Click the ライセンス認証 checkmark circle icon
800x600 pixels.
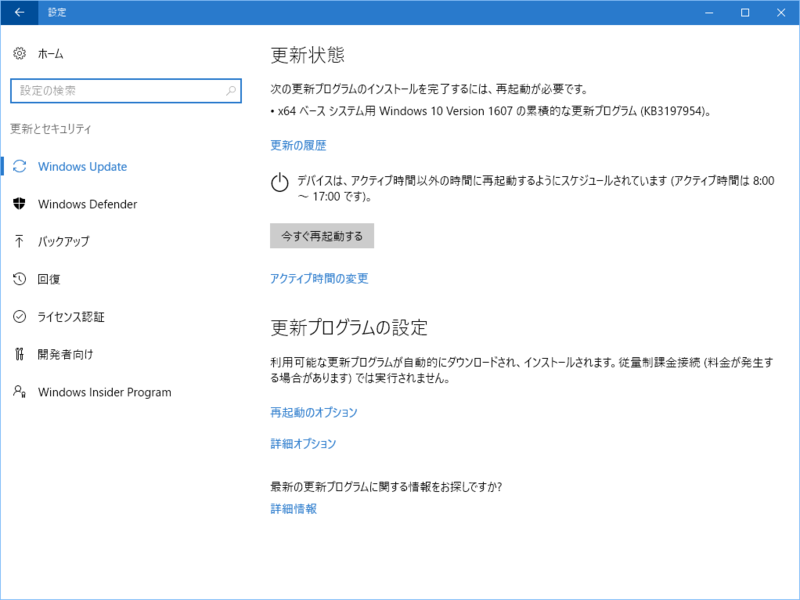pyautogui.click(x=19, y=316)
